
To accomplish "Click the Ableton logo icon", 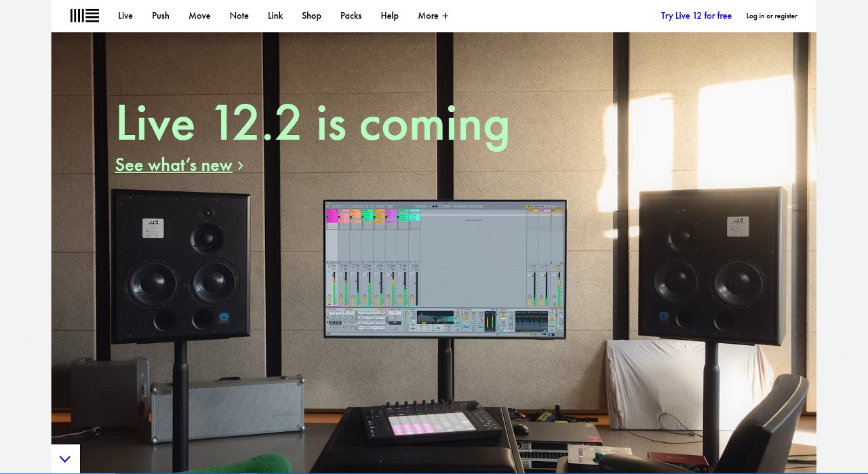I will [85, 16].
